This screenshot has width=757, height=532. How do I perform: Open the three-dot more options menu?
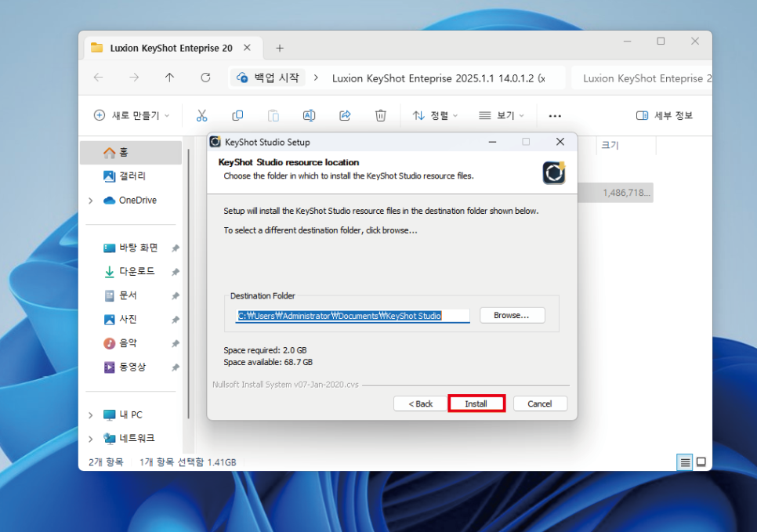[x=555, y=116]
